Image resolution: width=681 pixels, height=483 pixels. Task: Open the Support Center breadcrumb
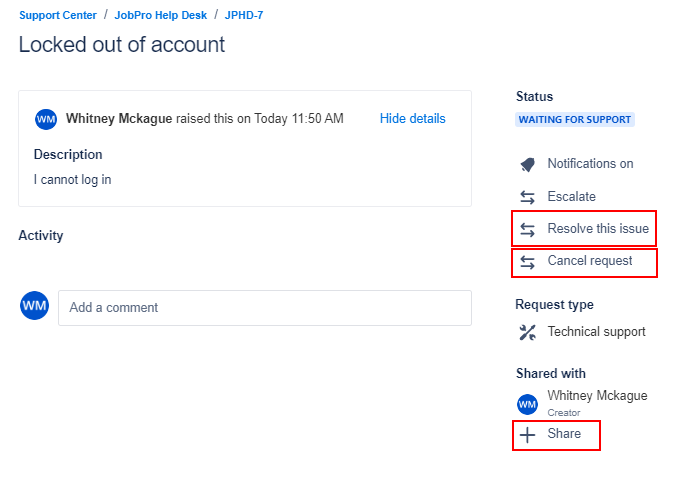tap(58, 15)
